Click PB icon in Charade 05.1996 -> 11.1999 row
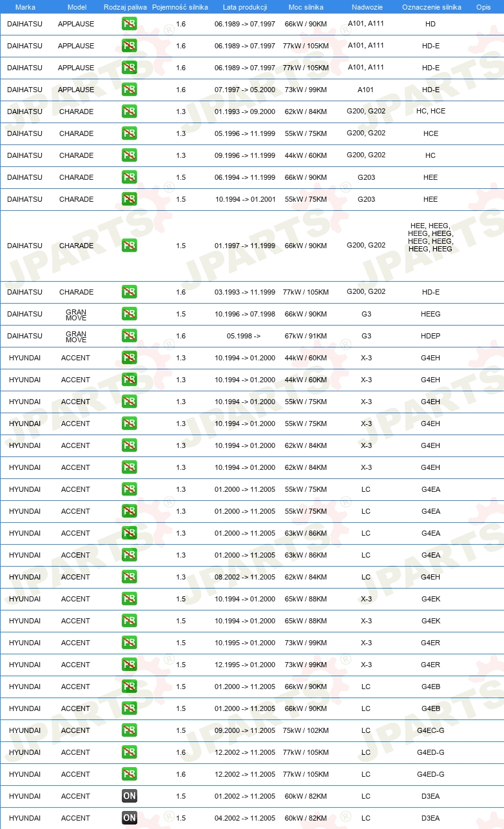This screenshot has height=829, width=504. (129, 133)
